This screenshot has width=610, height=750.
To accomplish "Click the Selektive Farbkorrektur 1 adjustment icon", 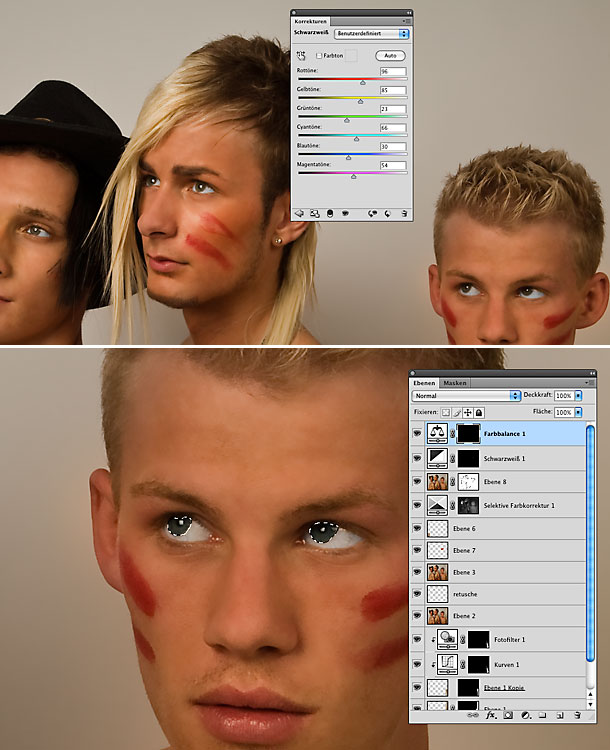I will [x=437, y=505].
